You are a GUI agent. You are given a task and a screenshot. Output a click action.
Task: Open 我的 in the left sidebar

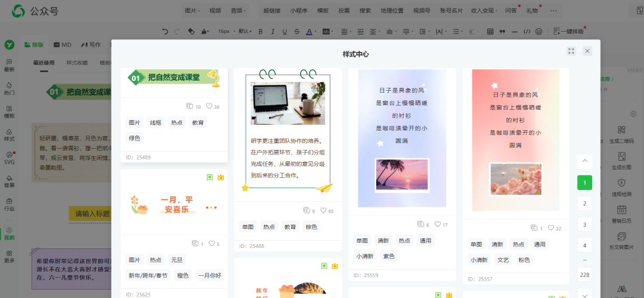coord(10,234)
